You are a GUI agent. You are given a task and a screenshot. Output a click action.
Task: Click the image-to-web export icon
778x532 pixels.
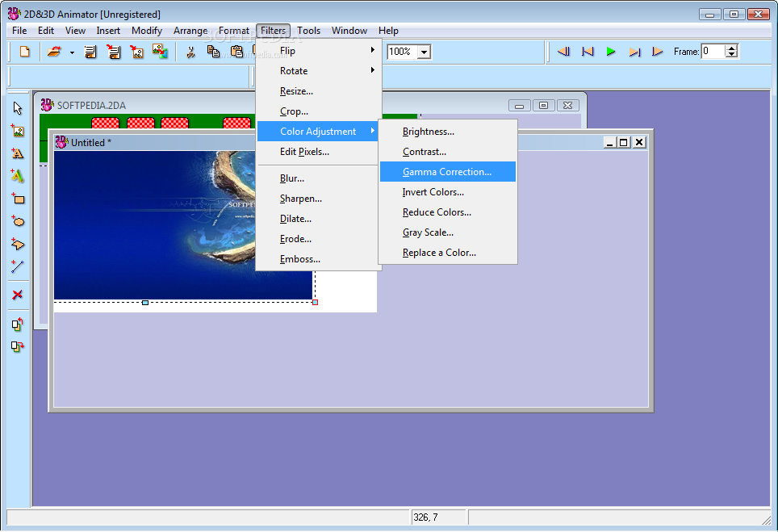(160, 52)
